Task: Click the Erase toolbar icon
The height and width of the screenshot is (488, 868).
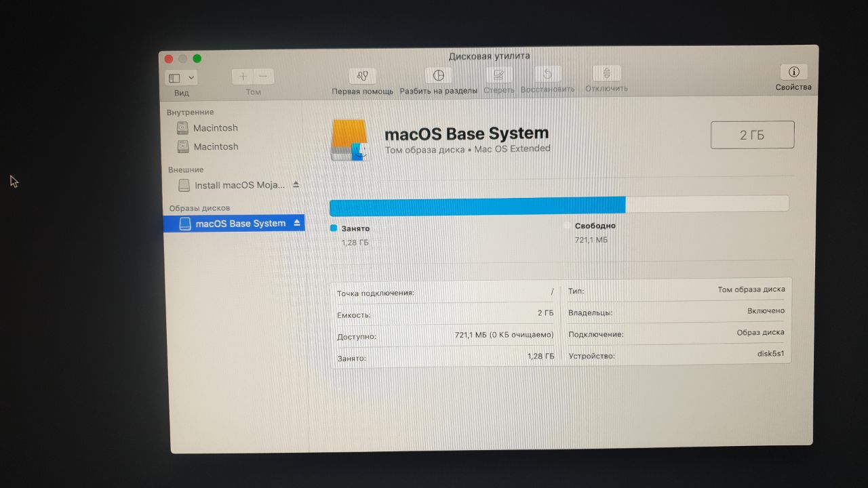Action: [x=499, y=75]
